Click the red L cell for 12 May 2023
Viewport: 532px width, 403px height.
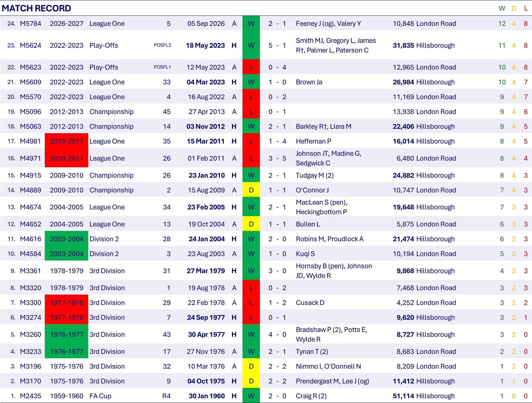pos(251,67)
